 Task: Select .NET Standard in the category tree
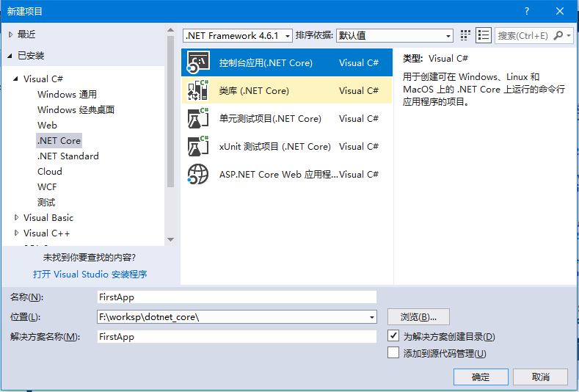[x=68, y=156]
